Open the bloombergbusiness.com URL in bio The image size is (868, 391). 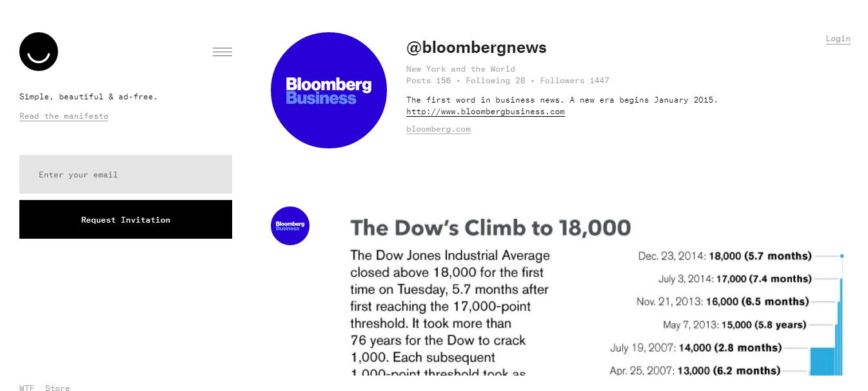(485, 112)
